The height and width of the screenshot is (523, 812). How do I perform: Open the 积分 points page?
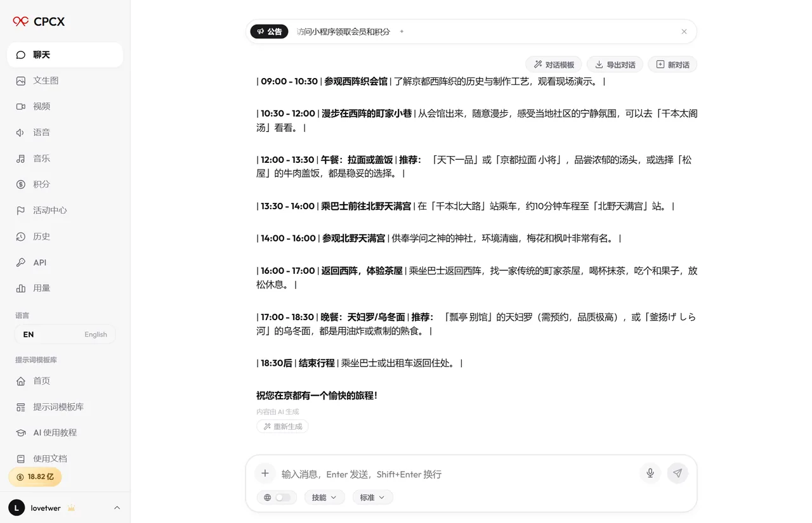tap(65, 184)
